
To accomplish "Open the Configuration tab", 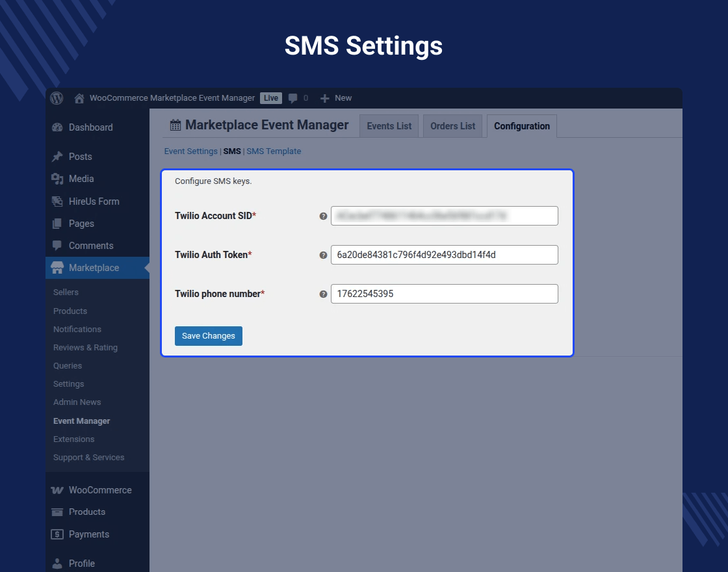I will pyautogui.click(x=522, y=127).
